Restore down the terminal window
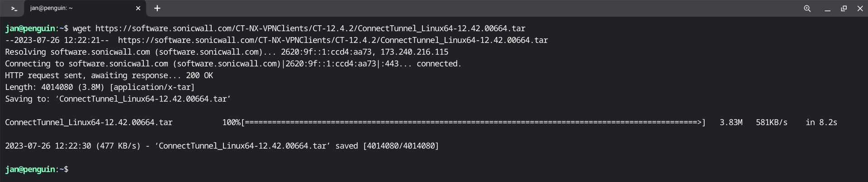Viewport: 868px width, 182px height. click(x=844, y=9)
